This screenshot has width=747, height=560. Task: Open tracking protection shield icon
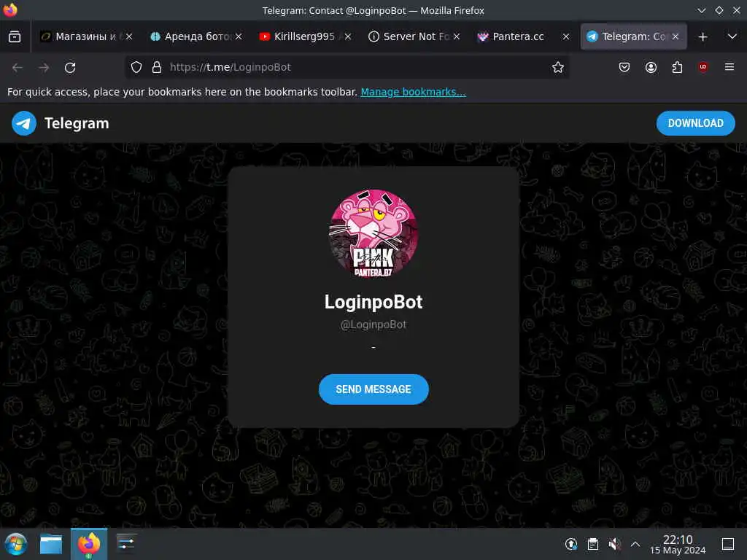136,68
